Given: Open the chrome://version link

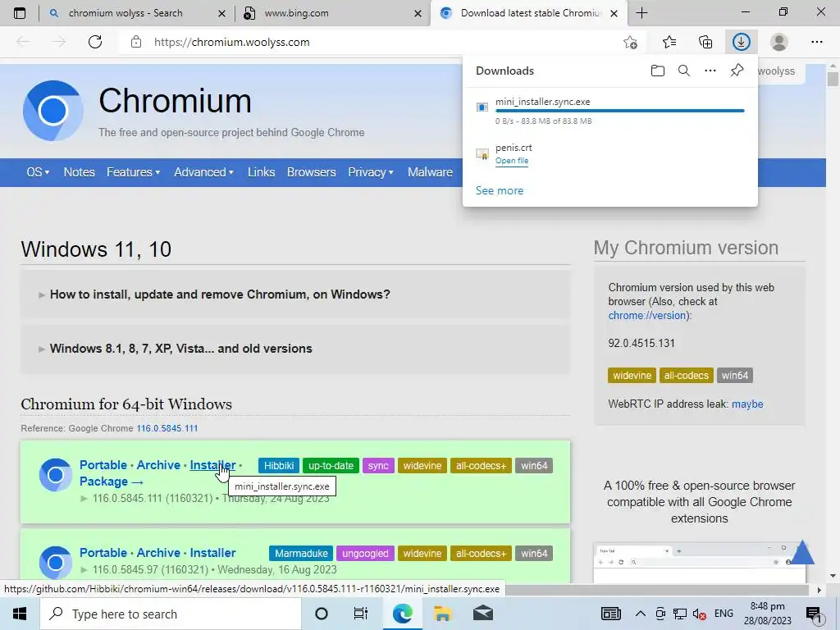Looking at the screenshot, I should (x=648, y=316).
